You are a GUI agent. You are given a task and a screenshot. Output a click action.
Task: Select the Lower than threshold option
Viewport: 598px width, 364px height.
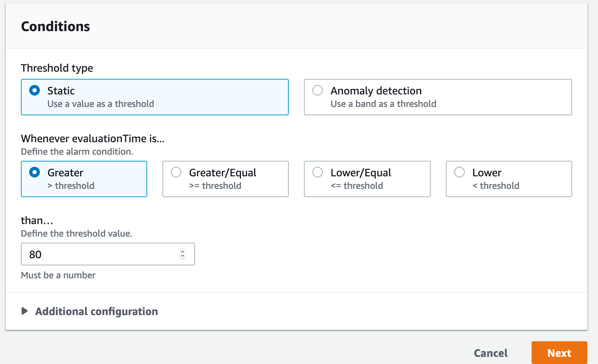[460, 172]
